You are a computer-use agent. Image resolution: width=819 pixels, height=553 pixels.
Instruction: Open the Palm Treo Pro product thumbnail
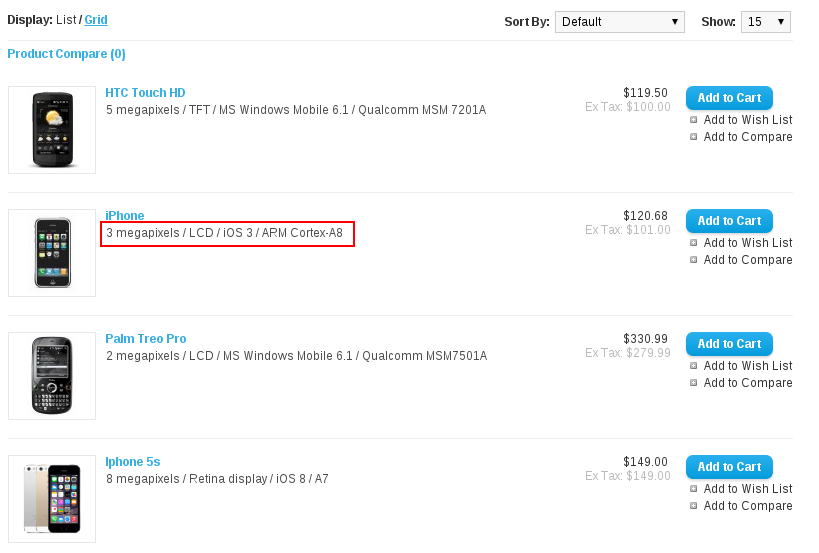(x=52, y=376)
